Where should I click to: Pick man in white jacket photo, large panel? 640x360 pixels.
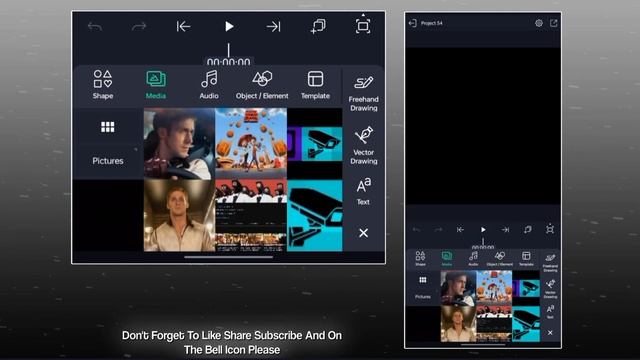[179, 216]
